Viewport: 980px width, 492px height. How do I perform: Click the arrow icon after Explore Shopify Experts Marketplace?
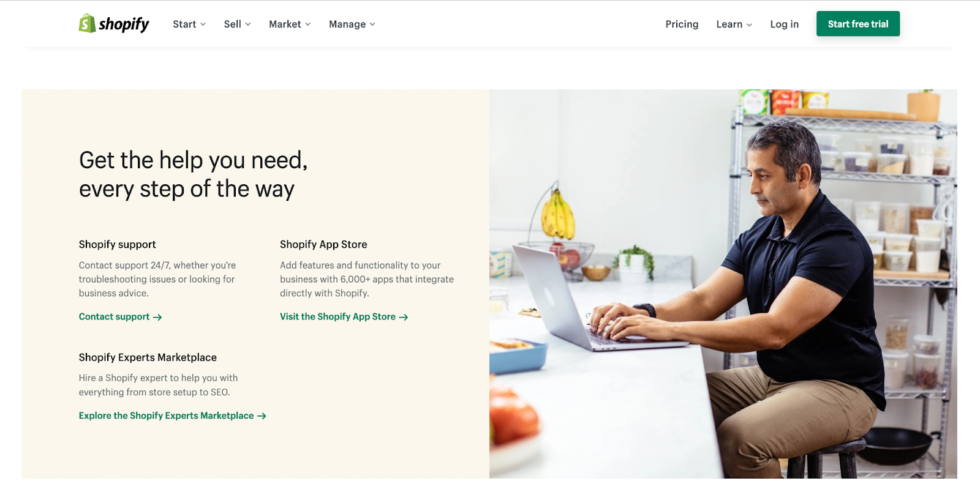262,416
